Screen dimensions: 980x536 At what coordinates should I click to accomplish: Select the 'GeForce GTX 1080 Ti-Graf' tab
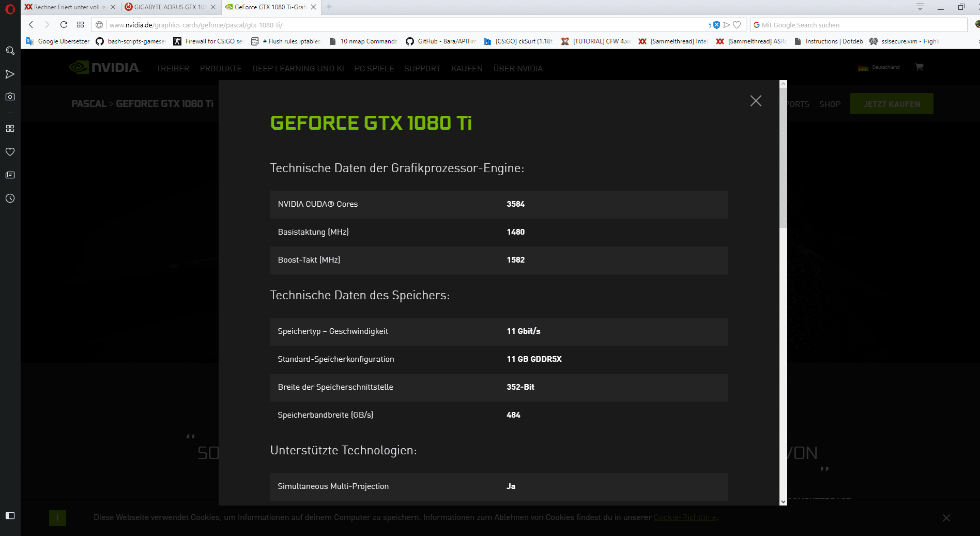click(271, 7)
